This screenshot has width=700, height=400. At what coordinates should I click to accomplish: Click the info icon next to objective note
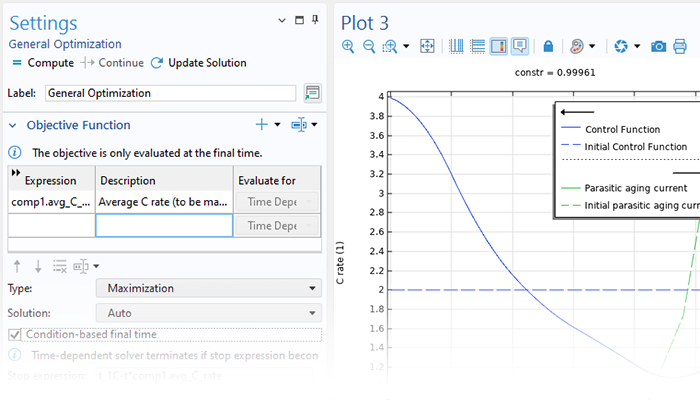coord(15,153)
